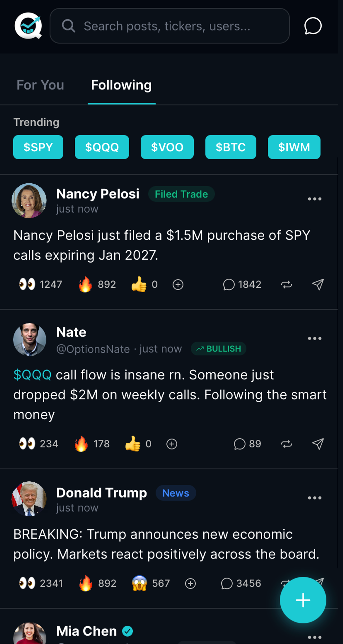Open the messages chat bubble icon
The width and height of the screenshot is (343, 644).
pyautogui.click(x=313, y=26)
